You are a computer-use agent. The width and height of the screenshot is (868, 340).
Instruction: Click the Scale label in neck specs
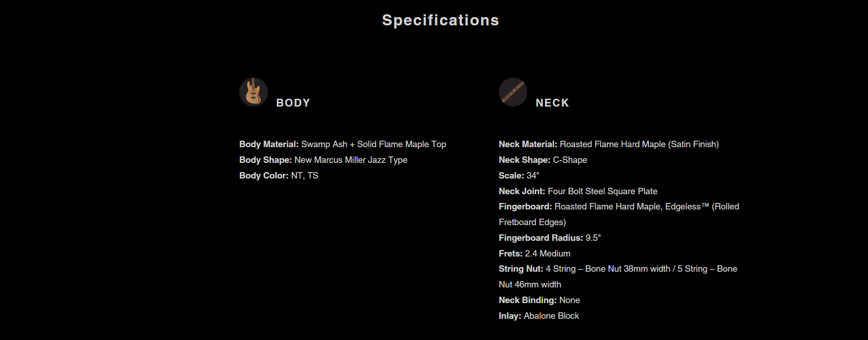coord(511,176)
